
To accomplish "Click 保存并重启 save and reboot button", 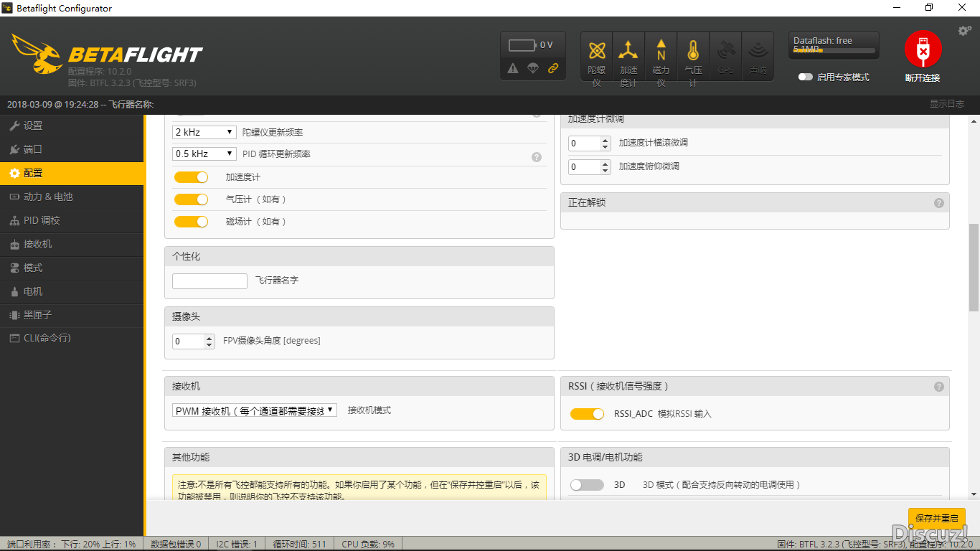I will (x=936, y=518).
